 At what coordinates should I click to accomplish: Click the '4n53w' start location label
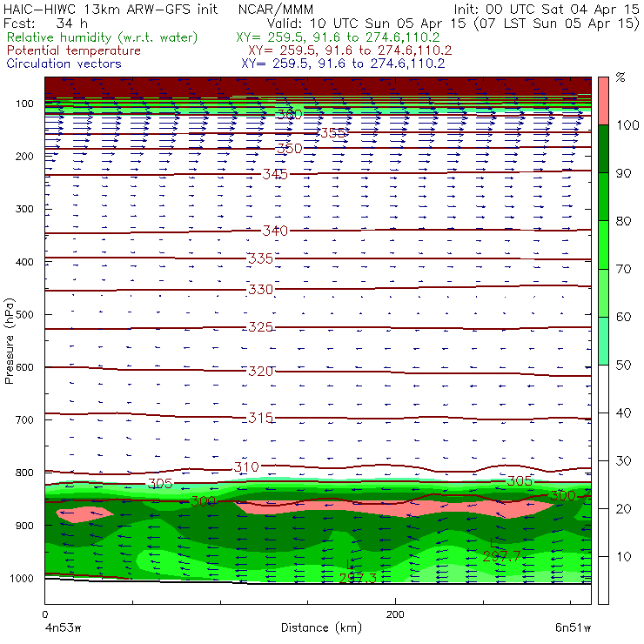pos(63,627)
